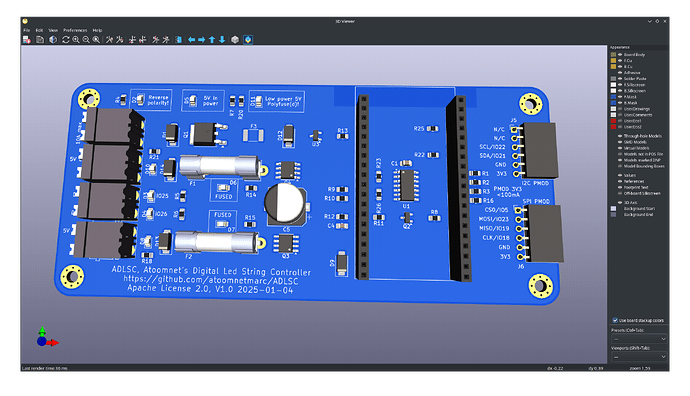Move board down with down arrow icon
Screen dimensions: 690x396
point(222,40)
